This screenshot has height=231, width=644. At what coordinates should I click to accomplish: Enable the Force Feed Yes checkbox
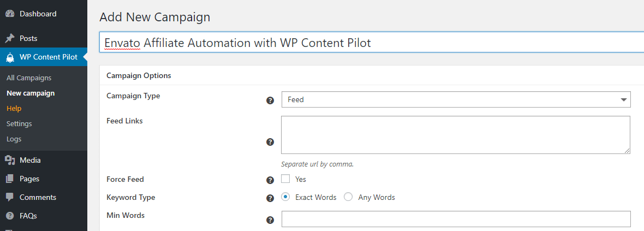pos(285,179)
